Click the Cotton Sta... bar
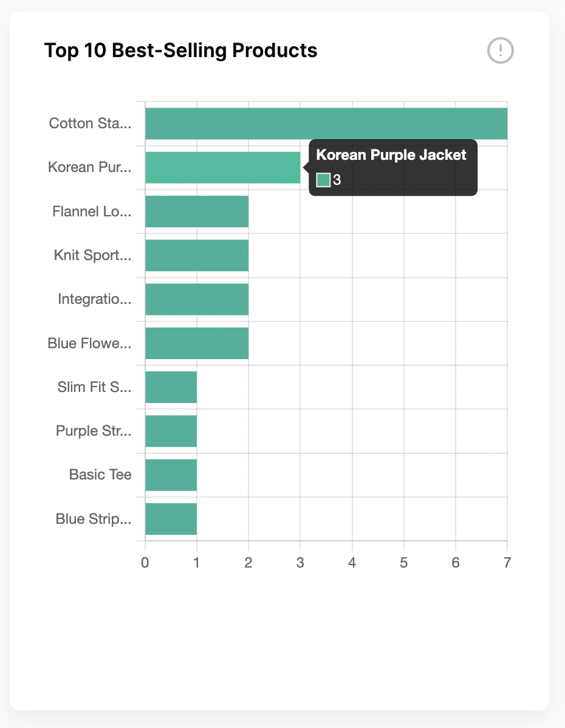This screenshot has height=728, width=565. (326, 123)
